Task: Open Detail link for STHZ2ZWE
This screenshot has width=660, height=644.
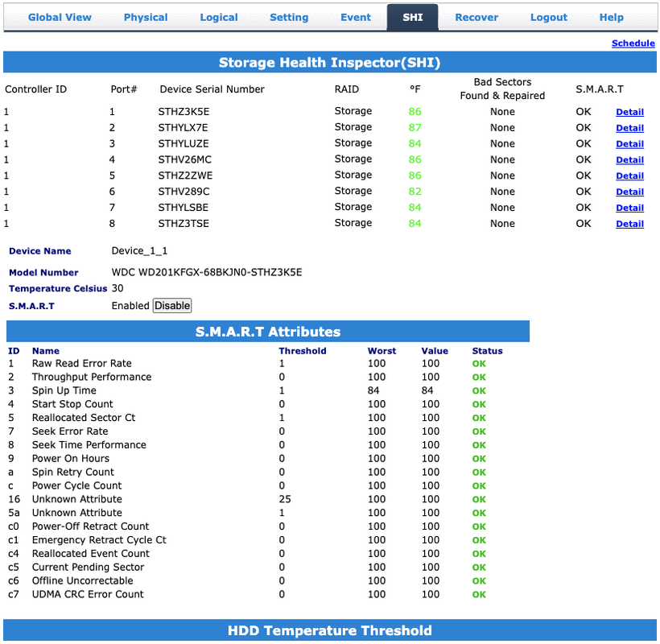Action: (x=629, y=176)
